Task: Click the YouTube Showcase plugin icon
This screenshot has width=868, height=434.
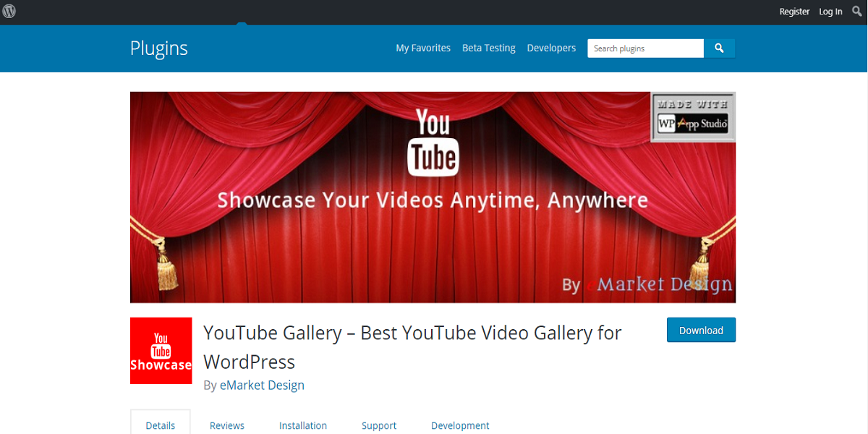Action: pos(161,350)
